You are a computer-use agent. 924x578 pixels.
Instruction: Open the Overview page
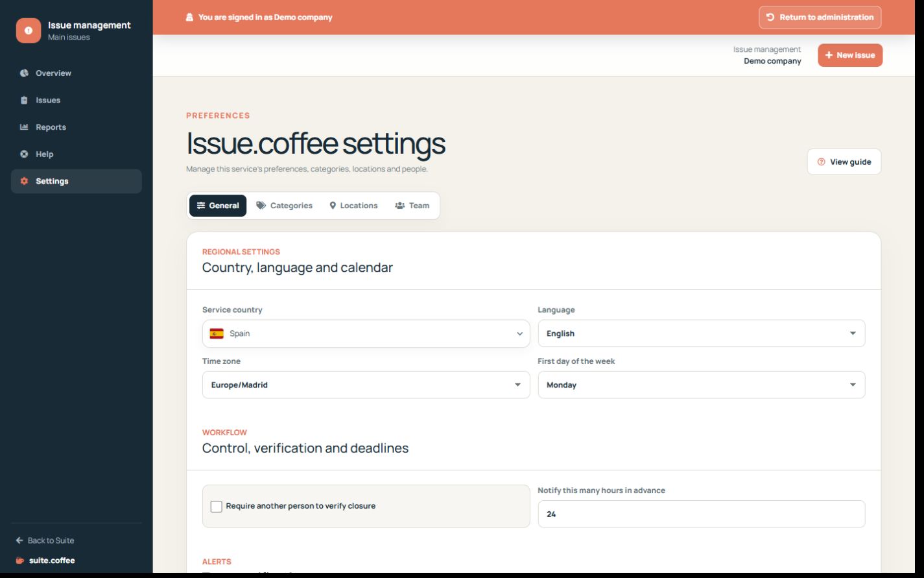pyautogui.click(x=77, y=73)
